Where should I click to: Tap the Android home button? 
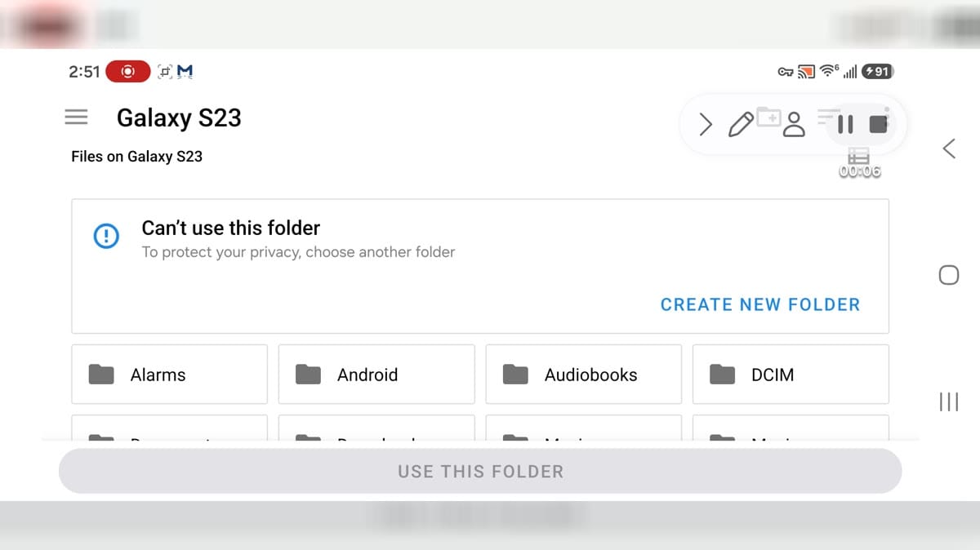point(948,275)
